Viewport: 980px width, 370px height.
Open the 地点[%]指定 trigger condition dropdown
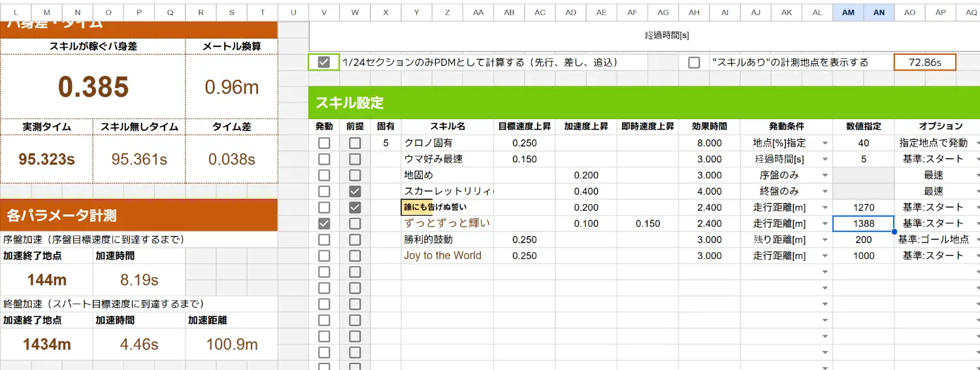(825, 143)
